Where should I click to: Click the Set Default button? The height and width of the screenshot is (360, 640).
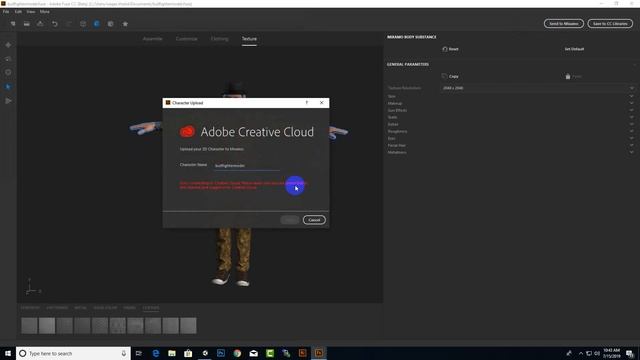pyautogui.click(x=574, y=49)
